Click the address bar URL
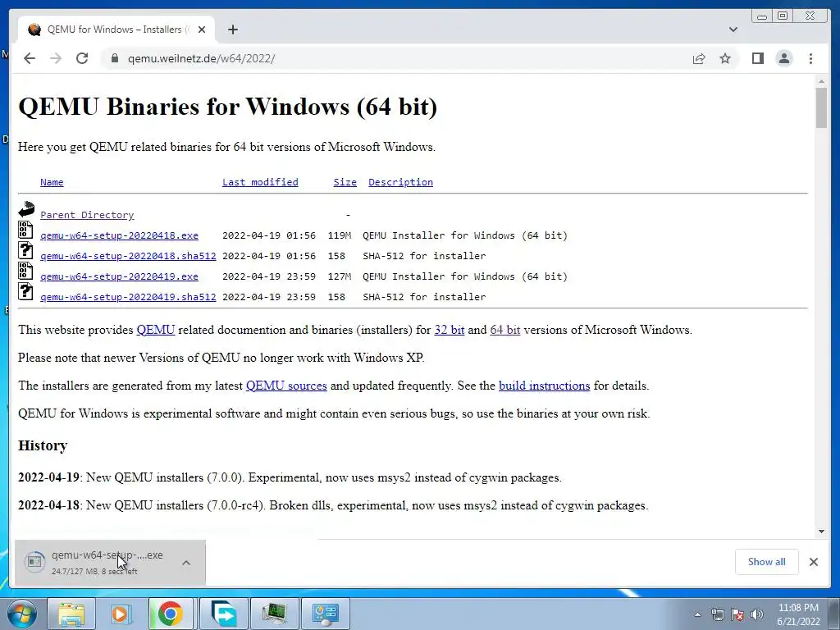Viewport: 840px width, 630px height. pos(202,58)
